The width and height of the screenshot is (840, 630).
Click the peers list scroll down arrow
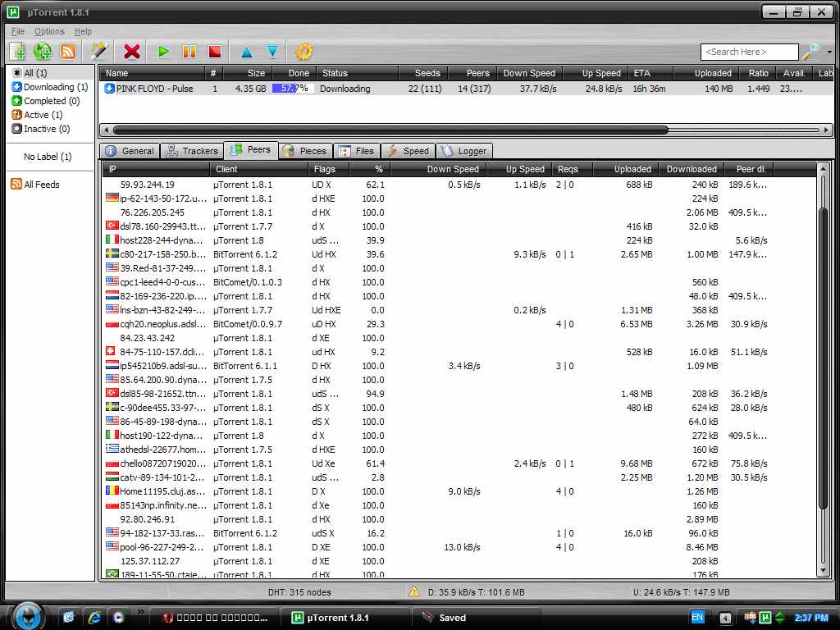(x=824, y=571)
